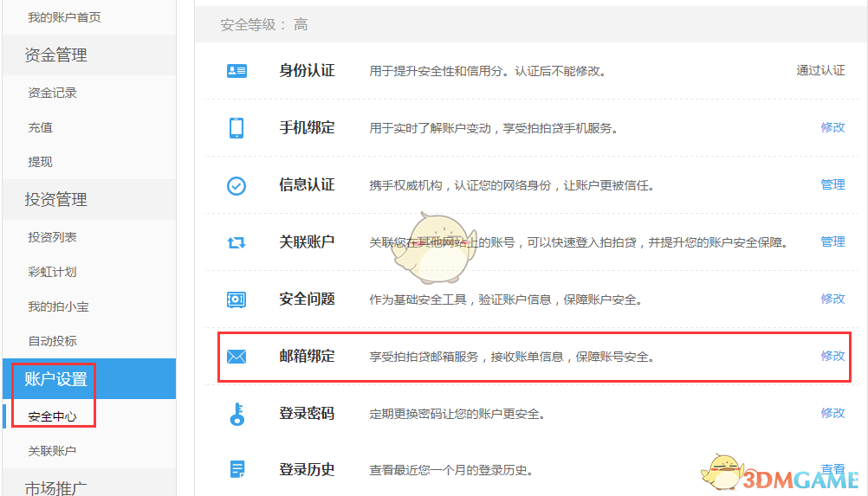868x496 pixels.
Task: Click the safe icon for 安全问题
Action: [x=236, y=300]
